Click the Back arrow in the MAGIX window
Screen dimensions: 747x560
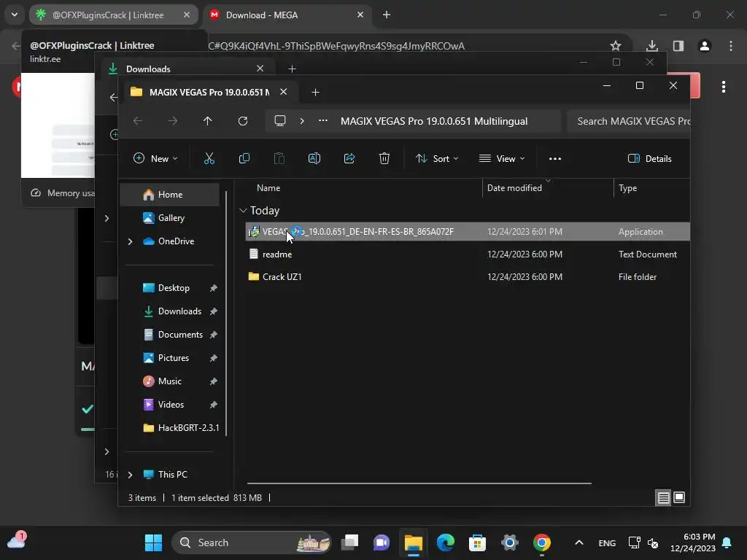[x=138, y=121]
